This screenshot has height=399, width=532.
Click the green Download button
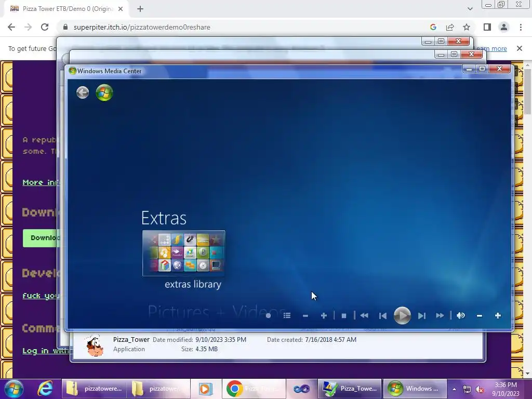coord(42,238)
